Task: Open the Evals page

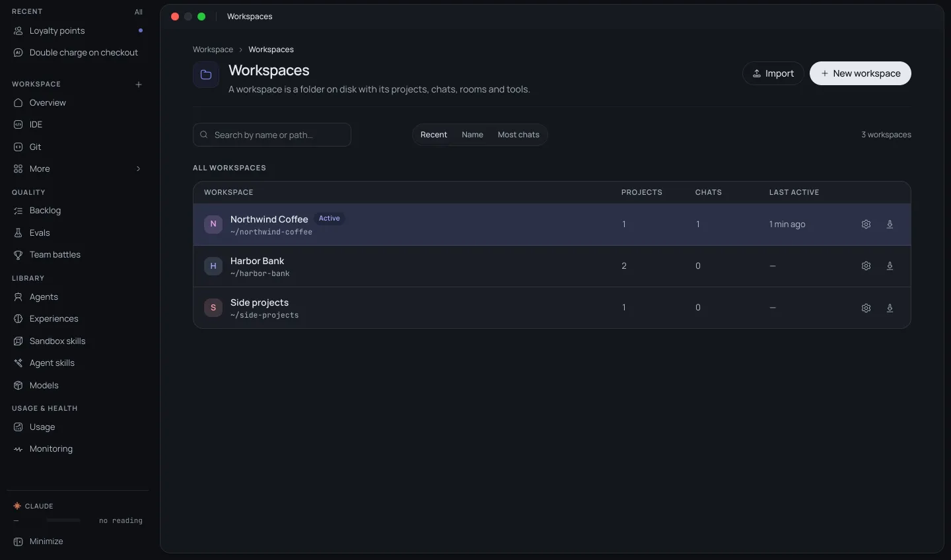Action: pos(78,232)
